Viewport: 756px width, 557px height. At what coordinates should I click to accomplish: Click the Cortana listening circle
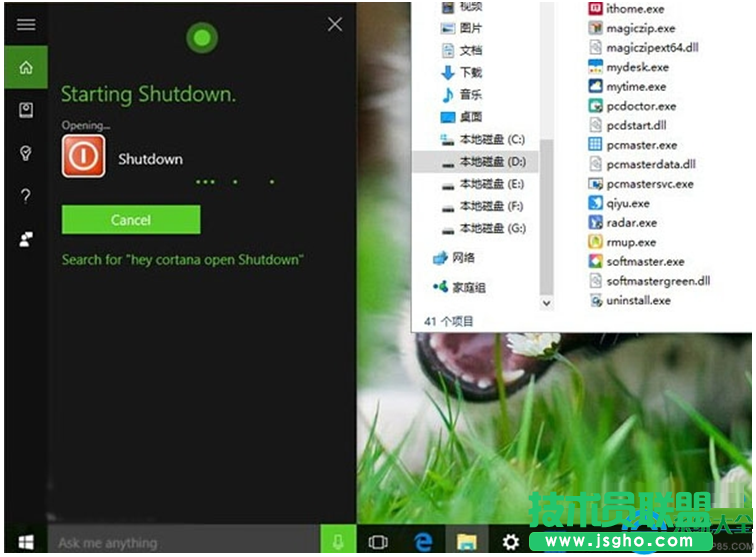(202, 38)
